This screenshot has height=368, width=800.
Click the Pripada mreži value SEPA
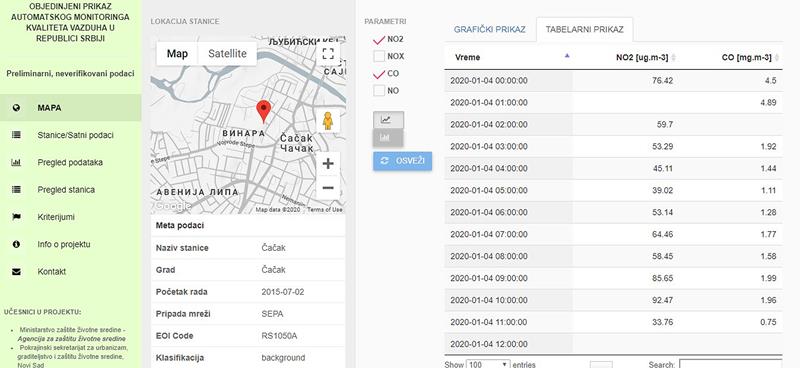272,314
